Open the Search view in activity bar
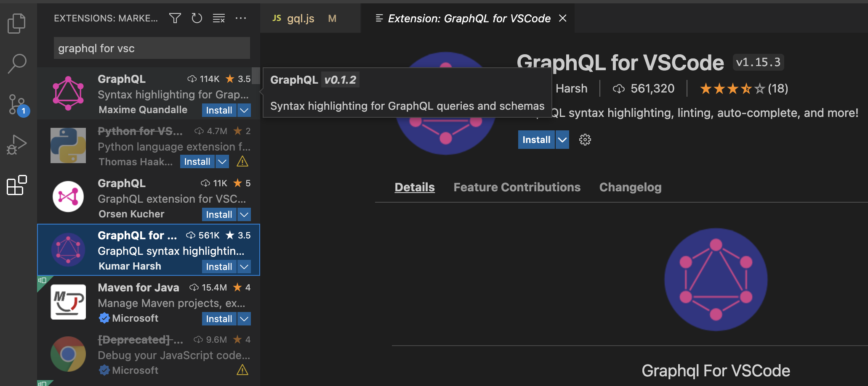Screen dimensions: 868x386 click(x=17, y=64)
